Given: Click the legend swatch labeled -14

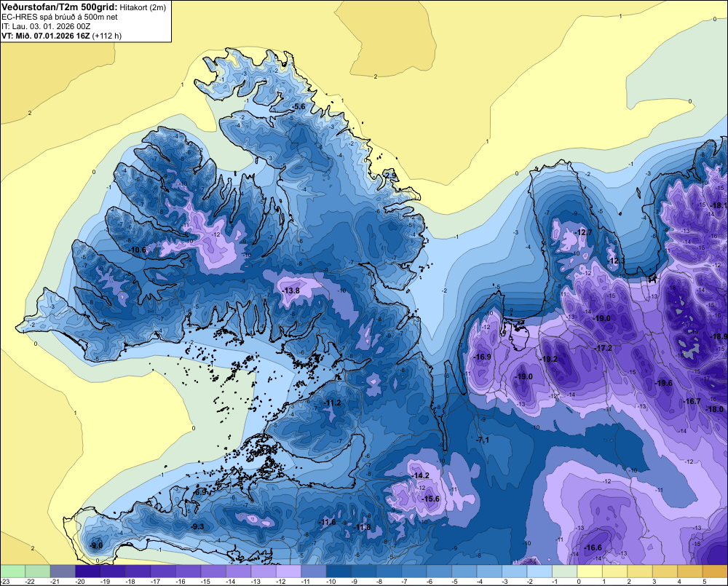Looking at the screenshot, I should click(238, 571).
